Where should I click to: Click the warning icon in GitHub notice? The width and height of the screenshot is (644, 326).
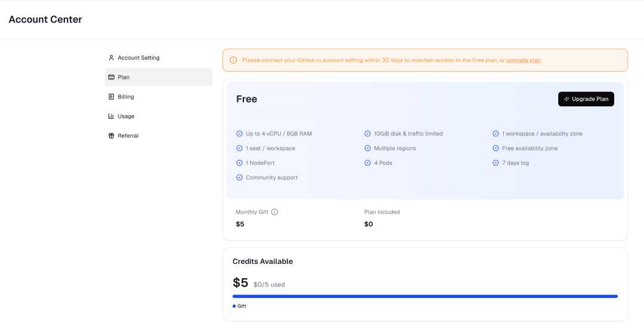pos(233,60)
